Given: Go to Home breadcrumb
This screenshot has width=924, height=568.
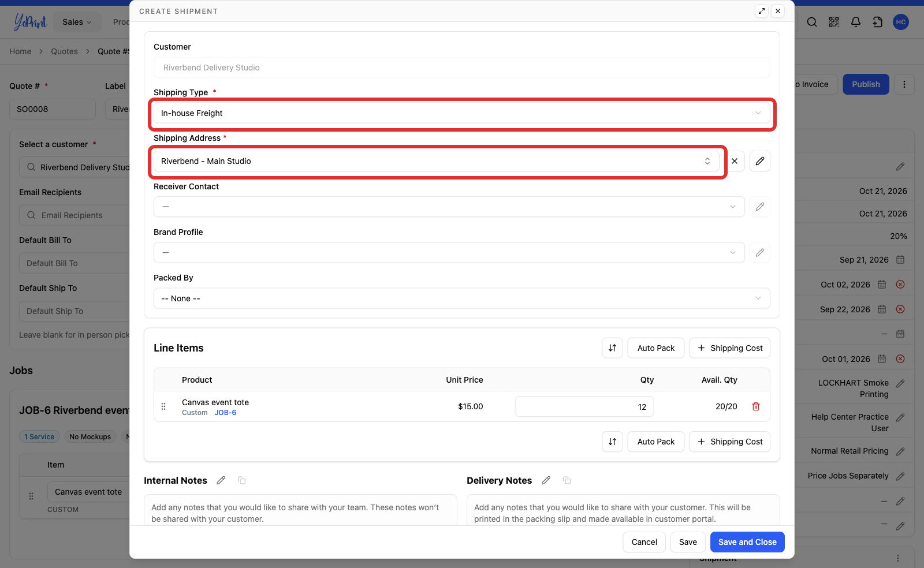Looking at the screenshot, I should coord(20,51).
